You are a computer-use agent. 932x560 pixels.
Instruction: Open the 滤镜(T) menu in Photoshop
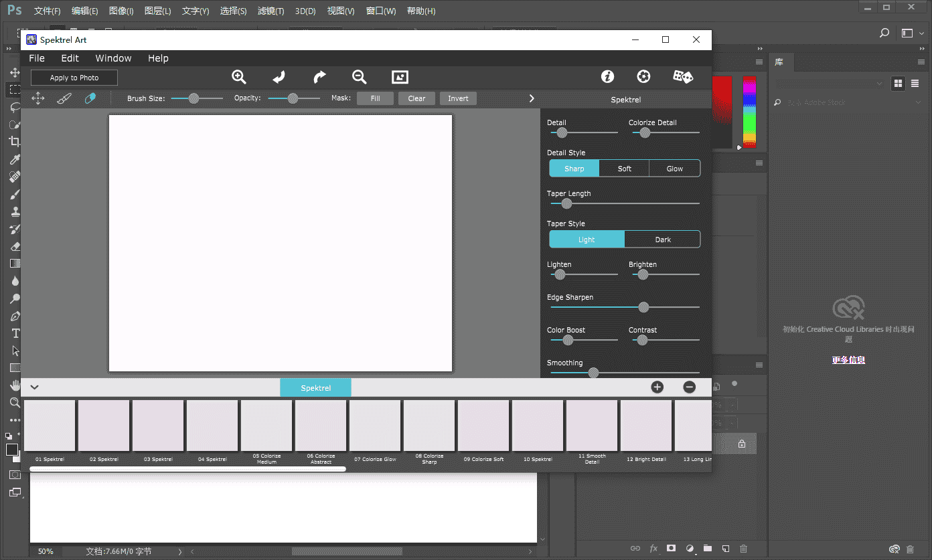[x=270, y=11]
